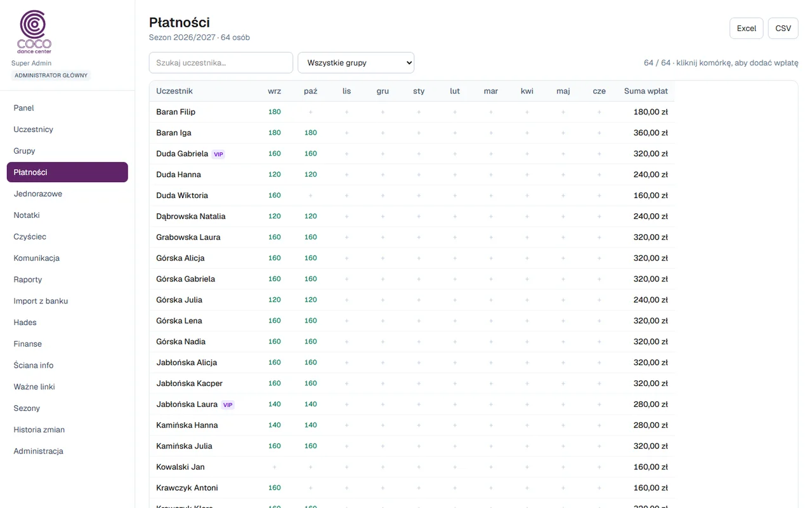Open Sezony settings
This screenshot has height=508, width=812.
click(67, 408)
